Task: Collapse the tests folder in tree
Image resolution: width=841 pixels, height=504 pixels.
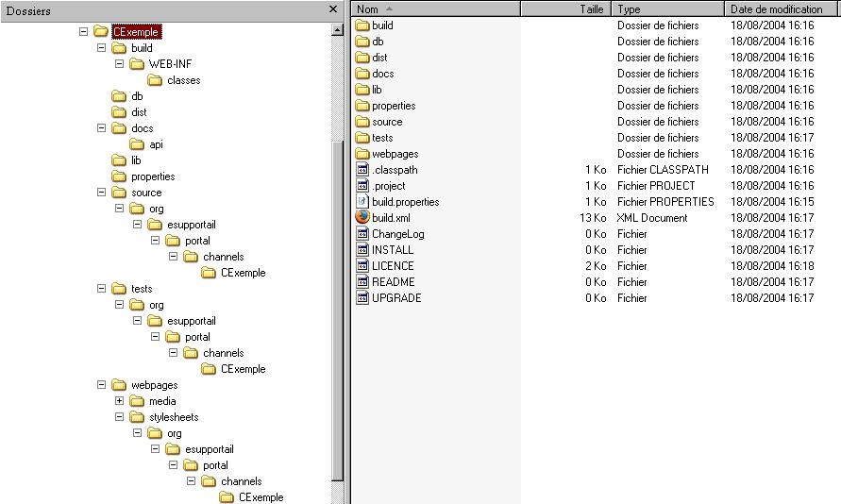Action: (x=102, y=289)
